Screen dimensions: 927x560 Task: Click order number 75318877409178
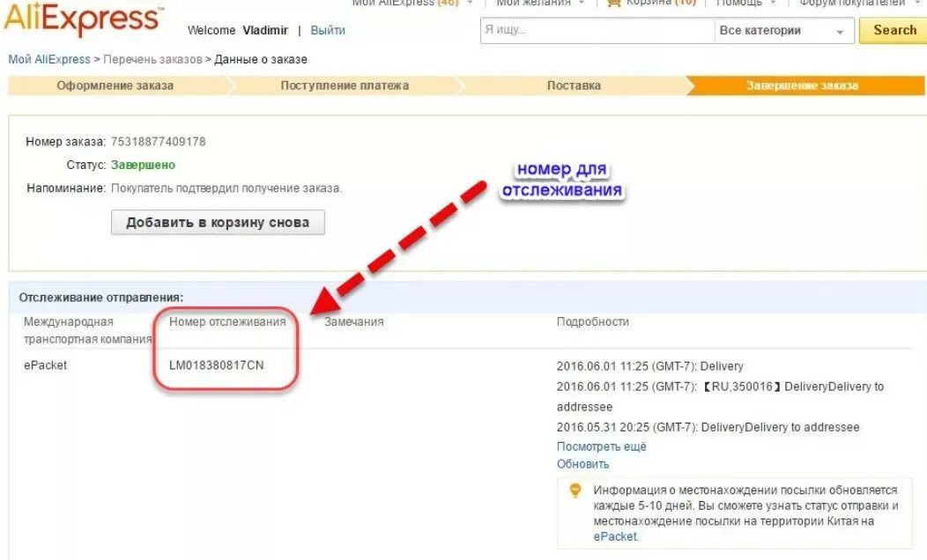click(x=159, y=142)
